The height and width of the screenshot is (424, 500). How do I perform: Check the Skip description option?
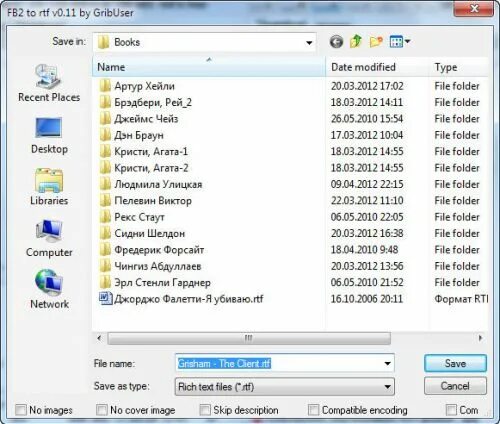coord(205,410)
